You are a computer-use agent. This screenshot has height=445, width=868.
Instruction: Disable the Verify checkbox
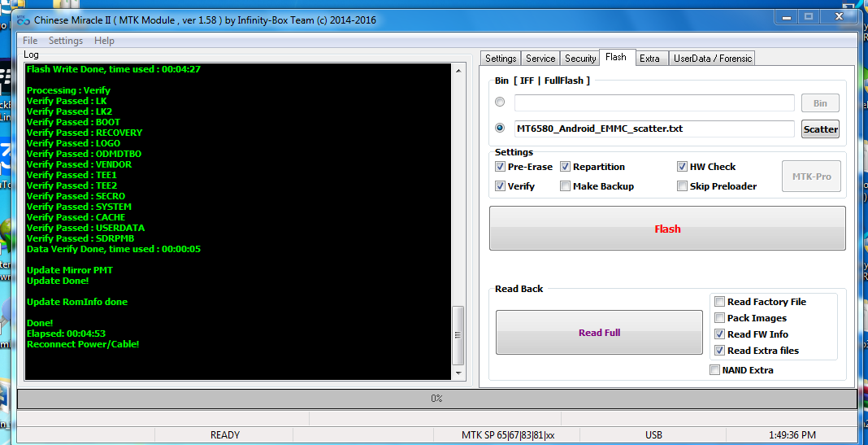[x=500, y=185]
